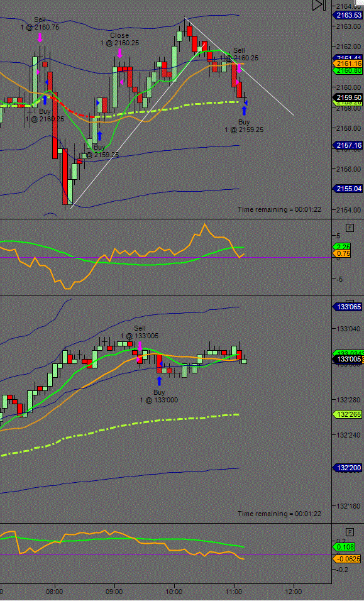Click the orange 0.75 indicator value marker
The image size is (364, 601).
343,253
